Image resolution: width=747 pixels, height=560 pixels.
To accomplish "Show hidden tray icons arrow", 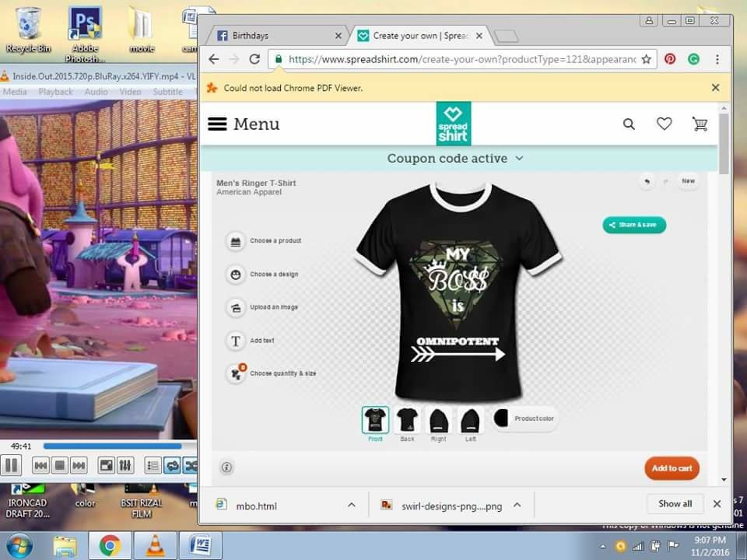I will 602,547.
